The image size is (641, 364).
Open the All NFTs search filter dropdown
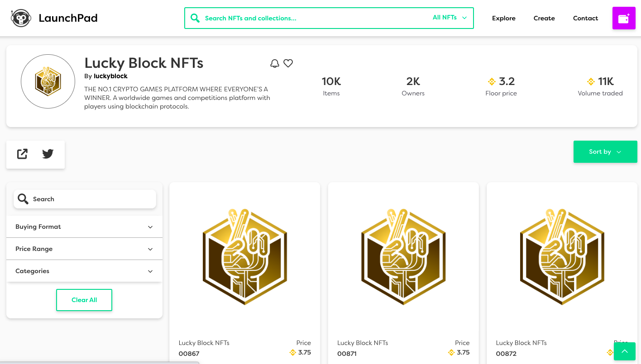tap(450, 18)
